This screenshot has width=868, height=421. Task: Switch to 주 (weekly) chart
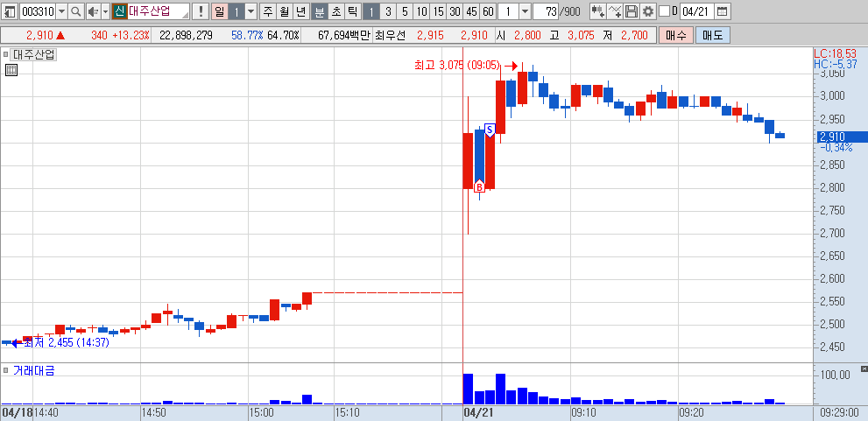pyautogui.click(x=268, y=11)
